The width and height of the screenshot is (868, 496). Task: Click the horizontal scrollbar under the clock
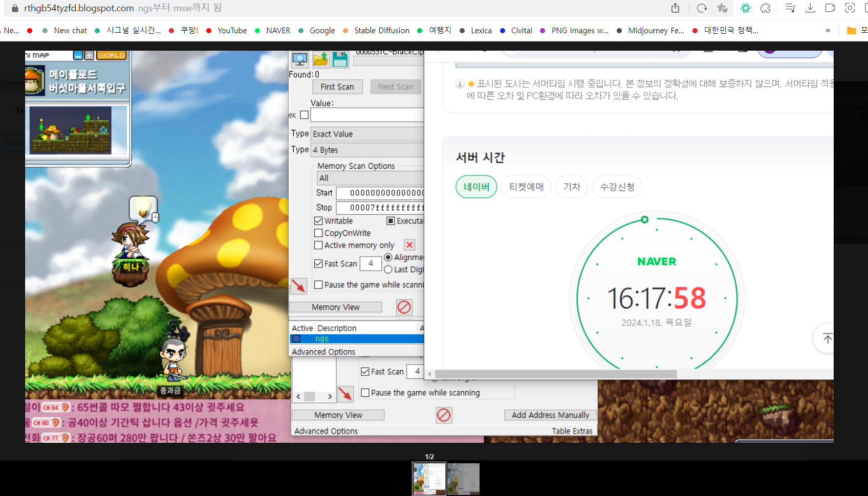[x=555, y=374]
